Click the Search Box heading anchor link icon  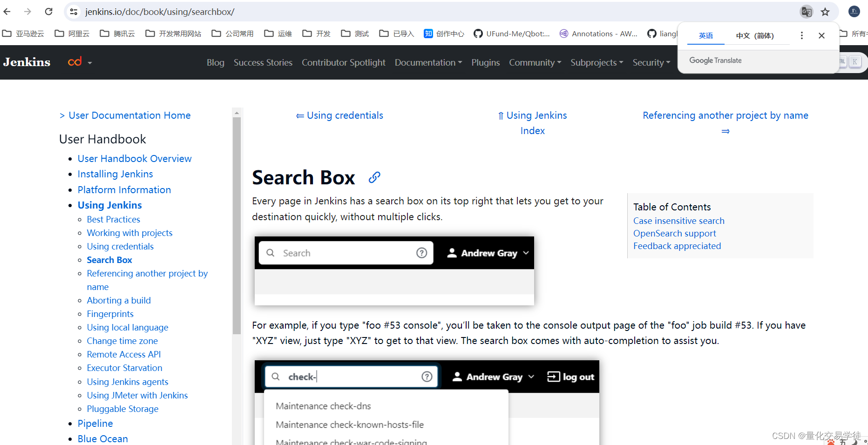click(x=374, y=177)
